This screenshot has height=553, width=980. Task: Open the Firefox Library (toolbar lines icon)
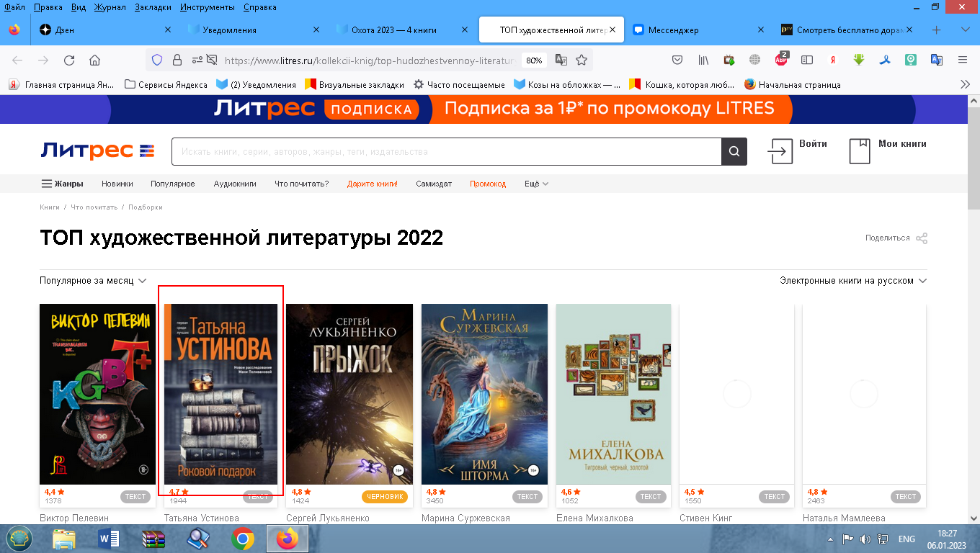coord(703,60)
